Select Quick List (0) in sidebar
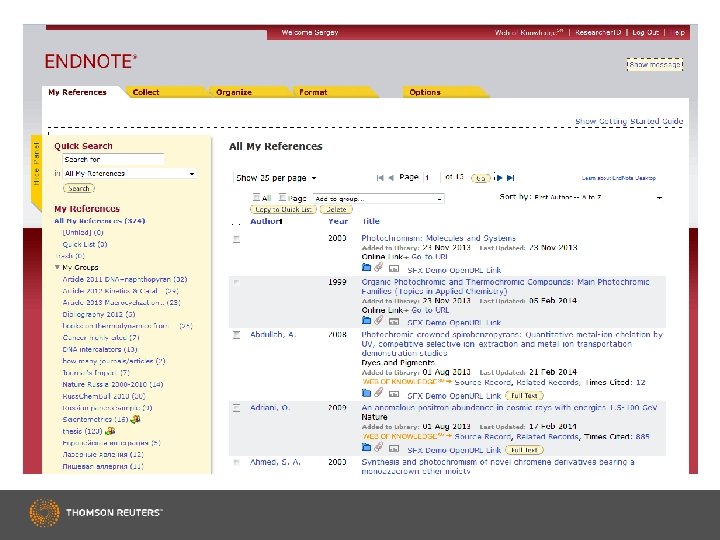Image resolution: width=720 pixels, height=540 pixels. 84,244
